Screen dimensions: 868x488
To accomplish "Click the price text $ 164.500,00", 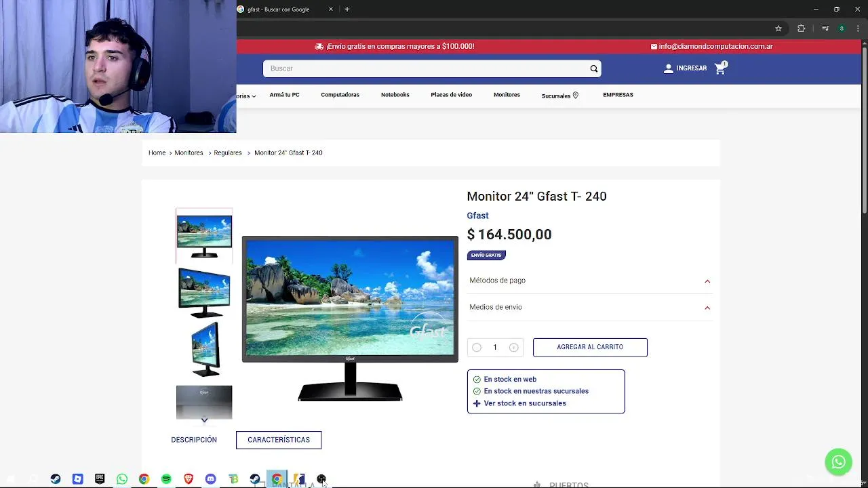I will pyautogui.click(x=509, y=235).
